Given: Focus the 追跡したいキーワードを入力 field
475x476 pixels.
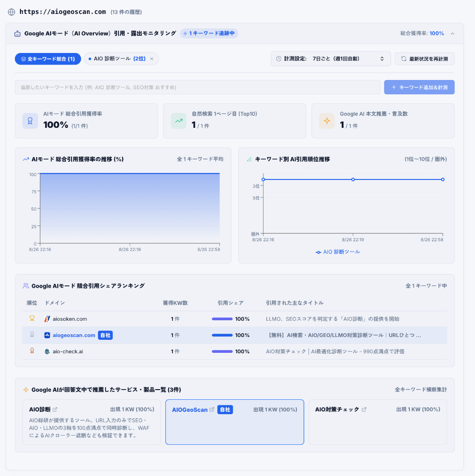Looking at the screenshot, I should pos(198,87).
